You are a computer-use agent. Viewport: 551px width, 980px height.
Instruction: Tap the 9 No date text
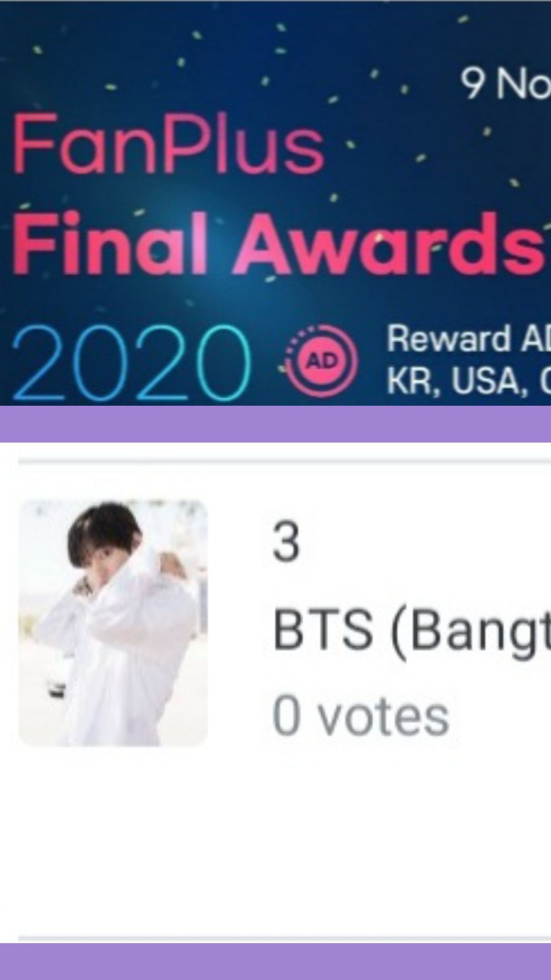pos(506,84)
